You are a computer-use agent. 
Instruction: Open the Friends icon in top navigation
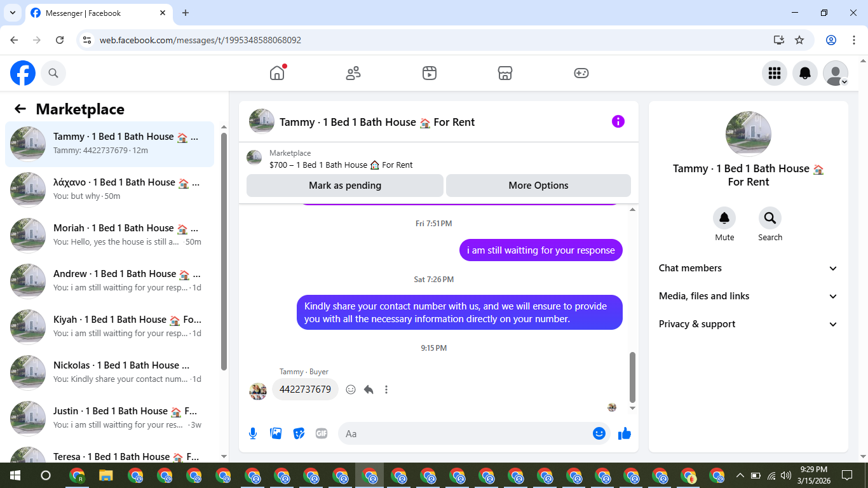pos(353,73)
